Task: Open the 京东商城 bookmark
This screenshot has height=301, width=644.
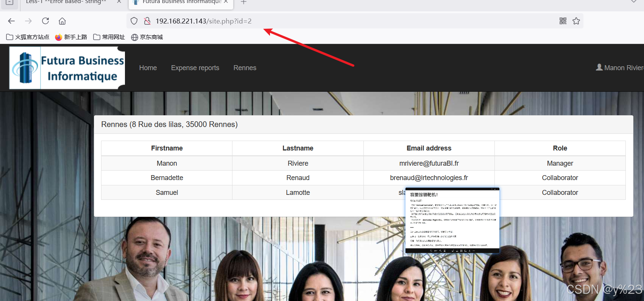Action: 147,37
